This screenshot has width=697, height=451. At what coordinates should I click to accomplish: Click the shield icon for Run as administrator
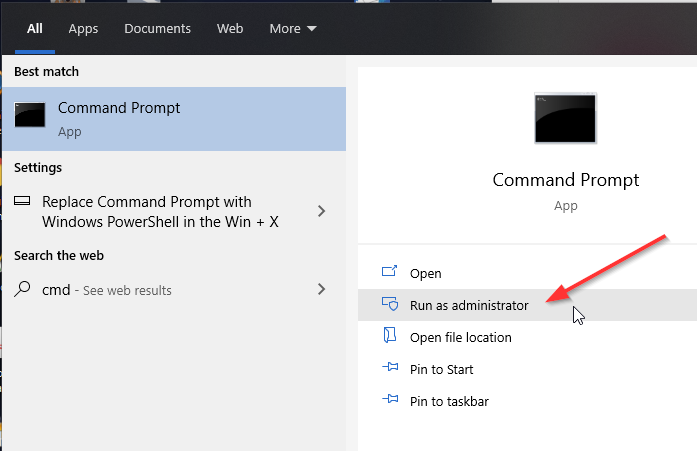tap(390, 303)
